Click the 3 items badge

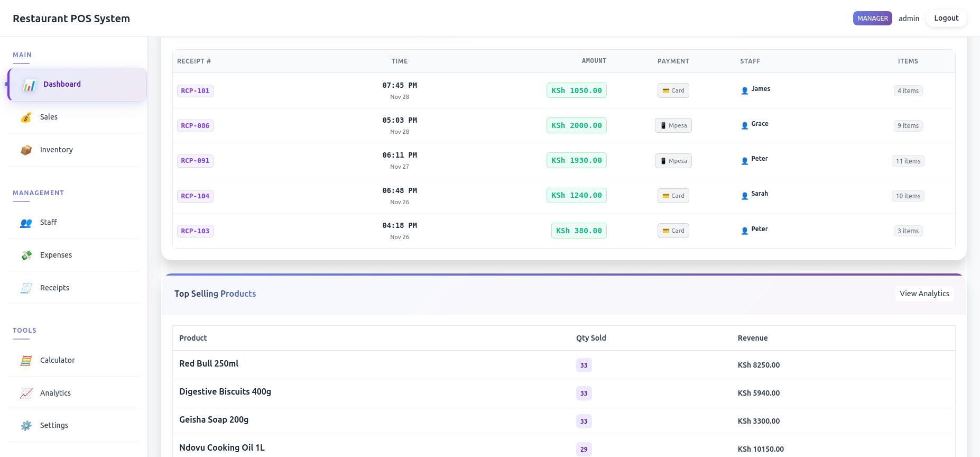tap(908, 231)
